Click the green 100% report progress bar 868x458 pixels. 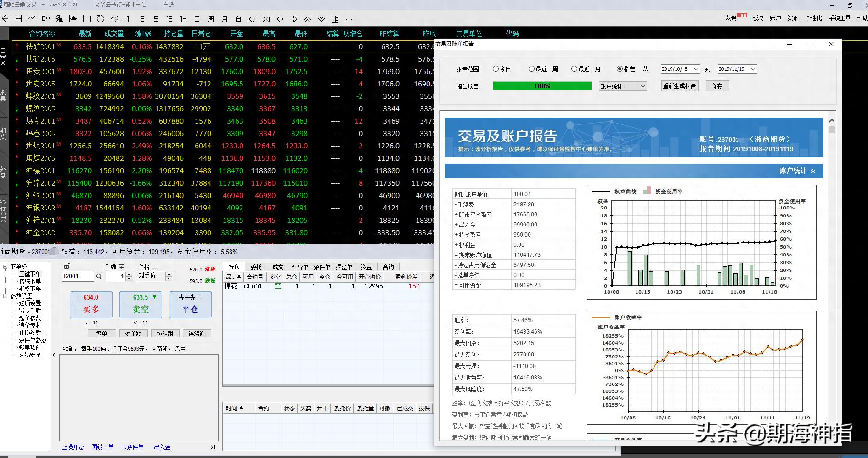click(x=542, y=86)
